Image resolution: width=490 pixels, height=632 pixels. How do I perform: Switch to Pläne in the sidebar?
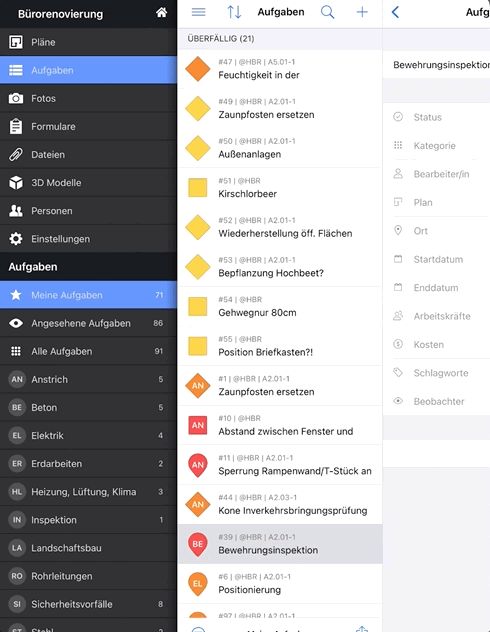pyautogui.click(x=88, y=42)
